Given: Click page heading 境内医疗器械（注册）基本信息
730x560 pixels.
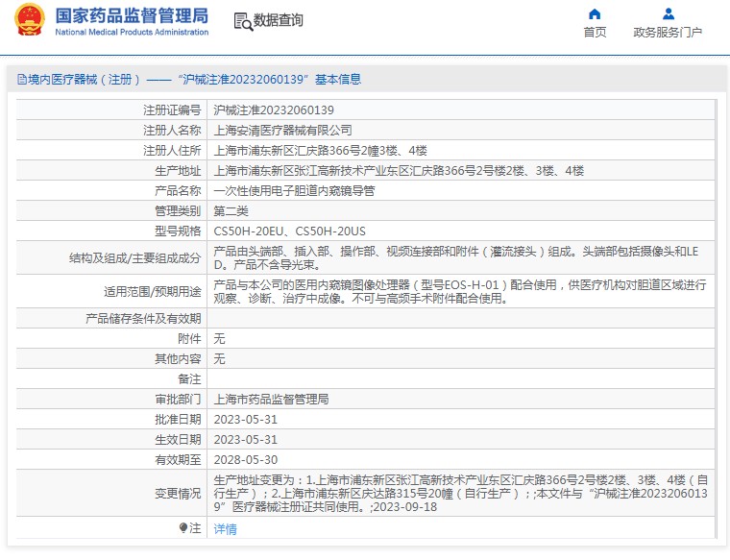Looking at the screenshot, I should [x=194, y=80].
